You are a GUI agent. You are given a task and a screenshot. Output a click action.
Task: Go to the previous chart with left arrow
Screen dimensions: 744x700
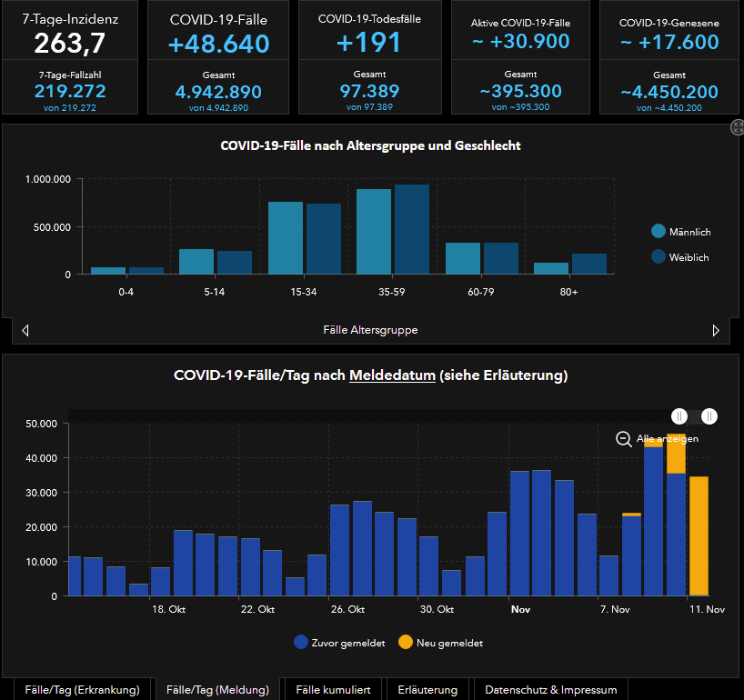pyautogui.click(x=25, y=330)
